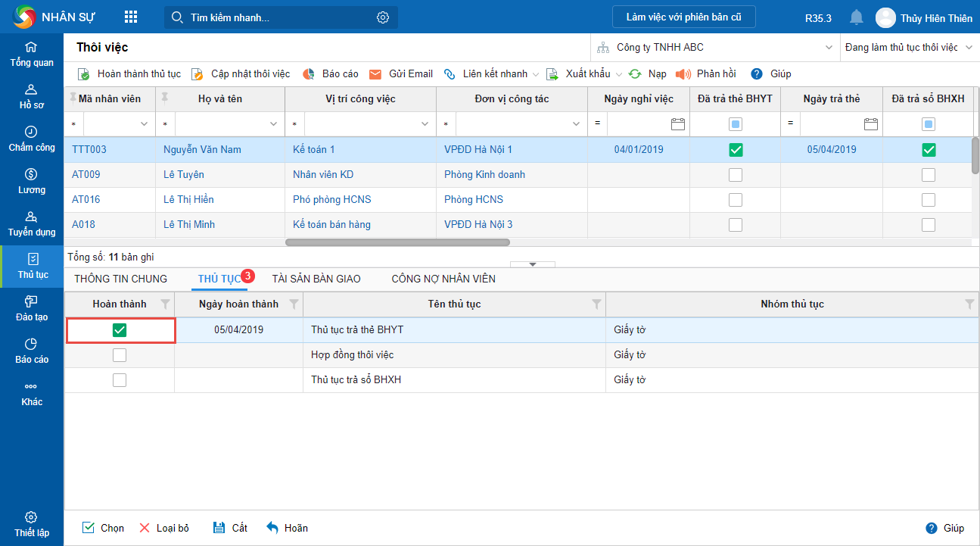Click Làm việc với phiên bản cũ button

pos(683,17)
